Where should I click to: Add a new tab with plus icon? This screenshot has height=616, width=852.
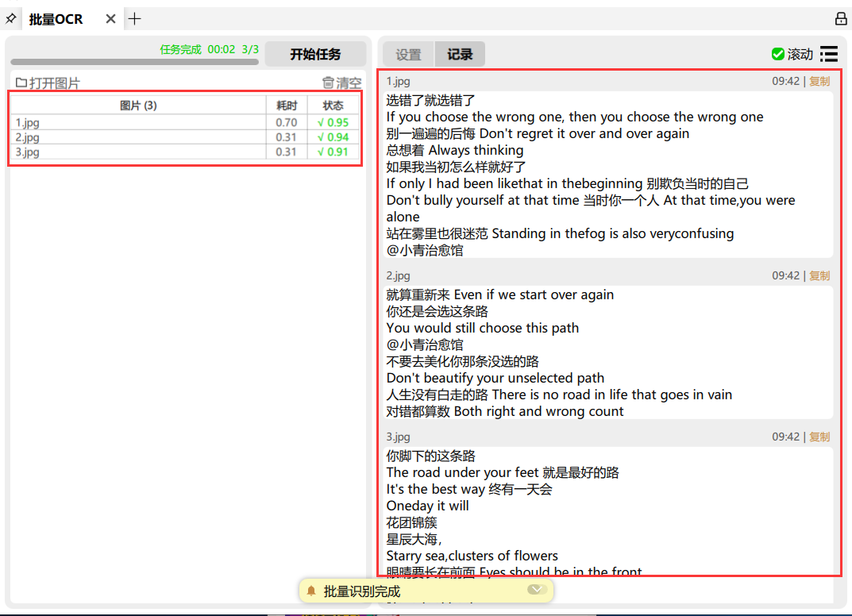134,19
